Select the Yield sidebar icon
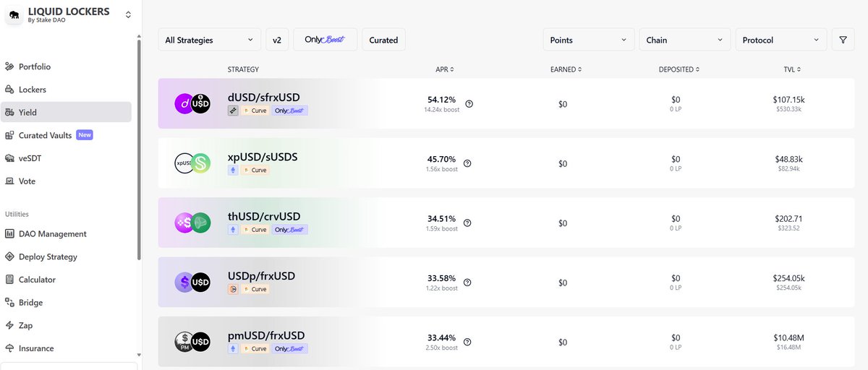 pos(9,112)
